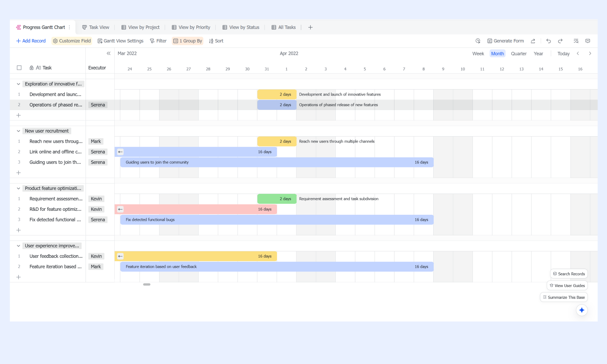The height and width of the screenshot is (364, 607).
Task: Switch timeline scale to Quarter
Action: 519,53
